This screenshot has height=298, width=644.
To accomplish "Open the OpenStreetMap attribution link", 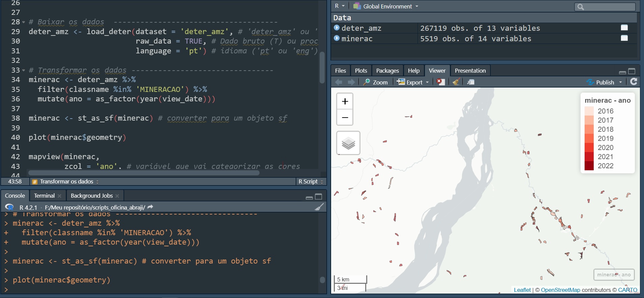I will point(560,290).
